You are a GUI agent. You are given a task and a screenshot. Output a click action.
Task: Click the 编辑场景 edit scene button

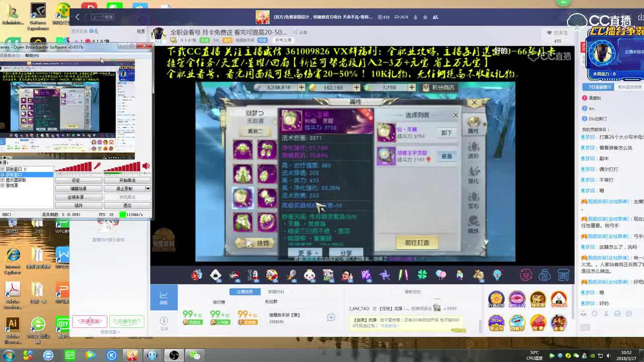pyautogui.click(x=78, y=189)
